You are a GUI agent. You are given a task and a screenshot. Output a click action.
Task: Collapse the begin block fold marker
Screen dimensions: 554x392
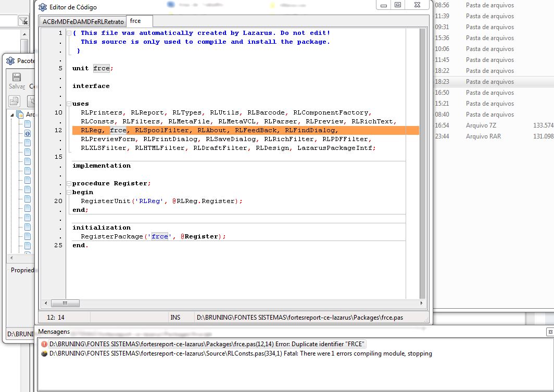[69, 193]
